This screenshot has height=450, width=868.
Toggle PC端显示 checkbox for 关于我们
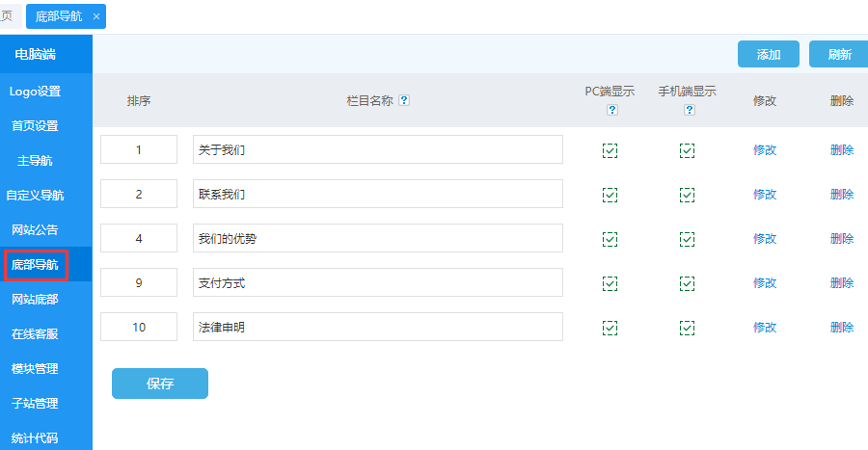(x=610, y=150)
